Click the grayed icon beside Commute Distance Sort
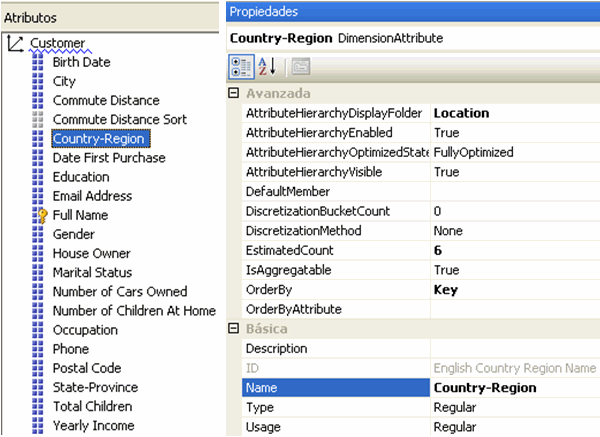 coord(39,119)
